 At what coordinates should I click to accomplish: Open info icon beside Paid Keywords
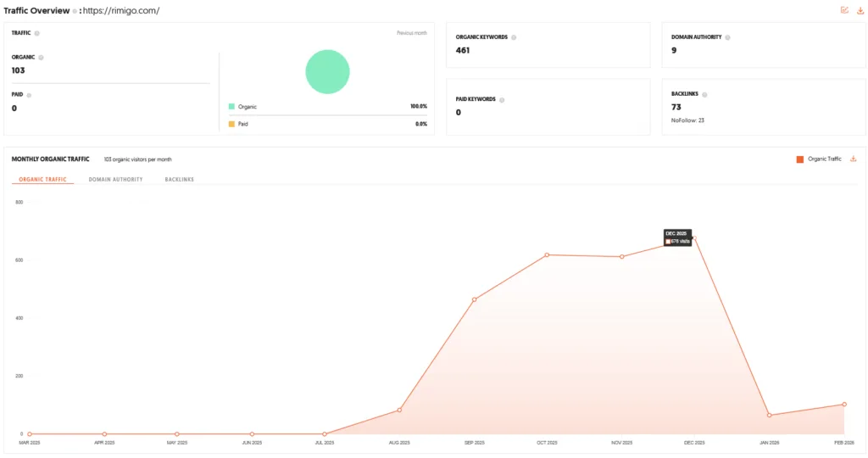click(x=502, y=100)
